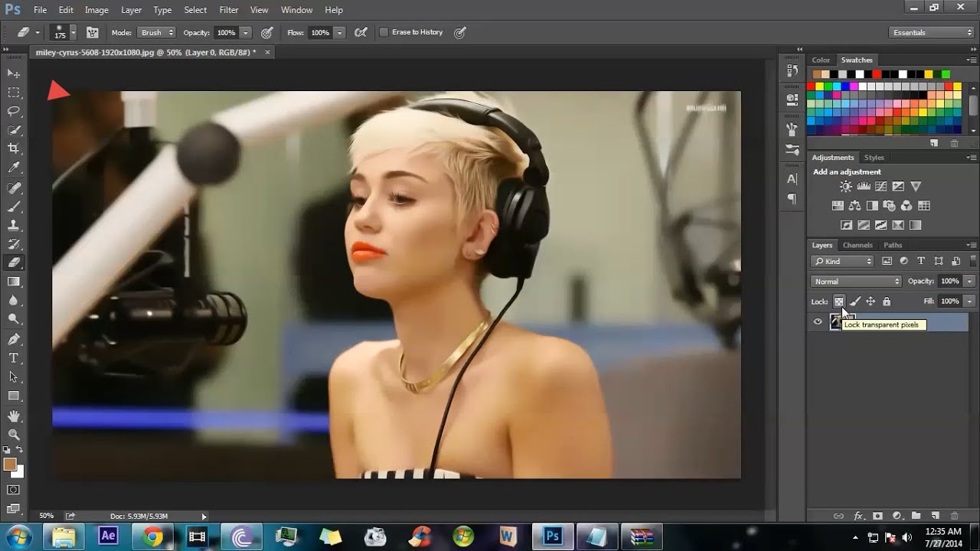Image resolution: width=980 pixels, height=551 pixels.
Task: Open the layer blend mode Normal dropdown
Action: 856,282
